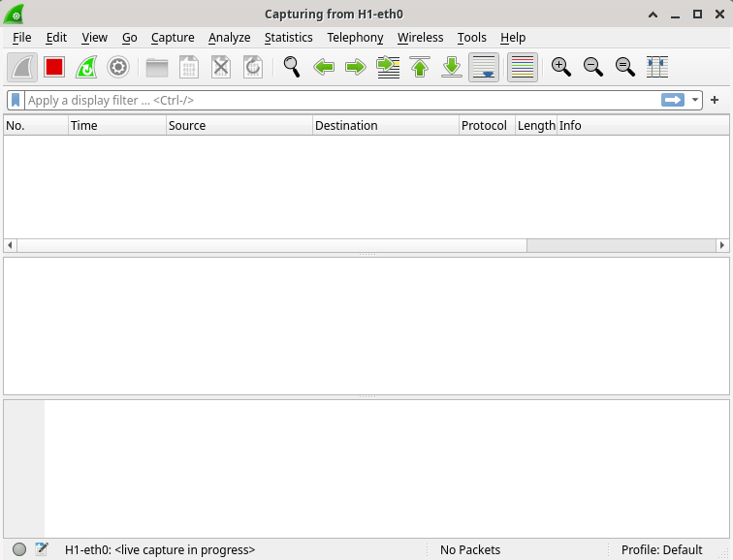The width and height of the screenshot is (733, 560).
Task: Go to specified packet icon
Action: pyautogui.click(x=388, y=67)
